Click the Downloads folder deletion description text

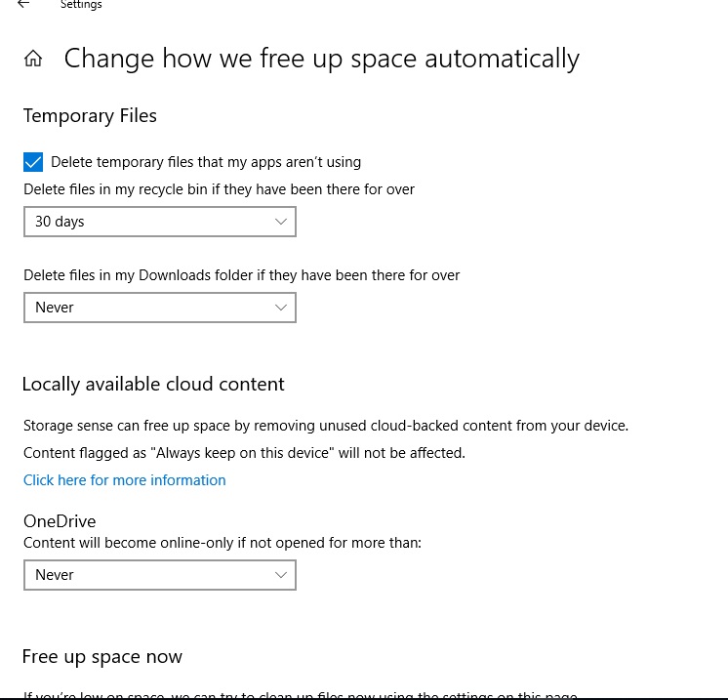click(x=241, y=275)
